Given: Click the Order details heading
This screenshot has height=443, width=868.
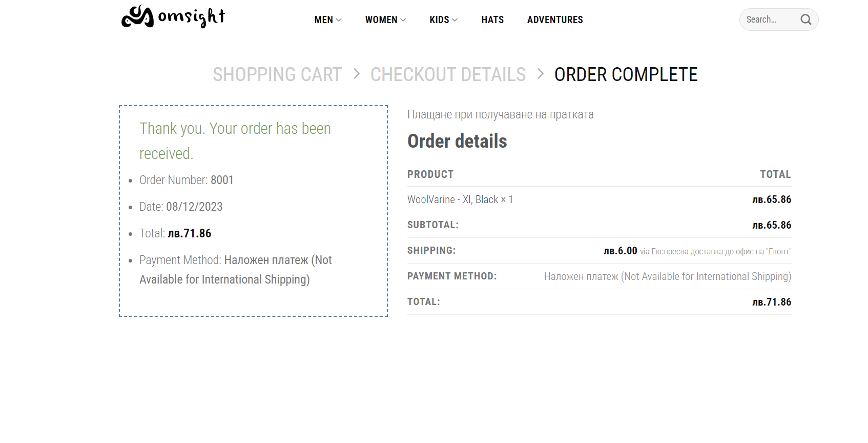Looking at the screenshot, I should click(457, 141).
